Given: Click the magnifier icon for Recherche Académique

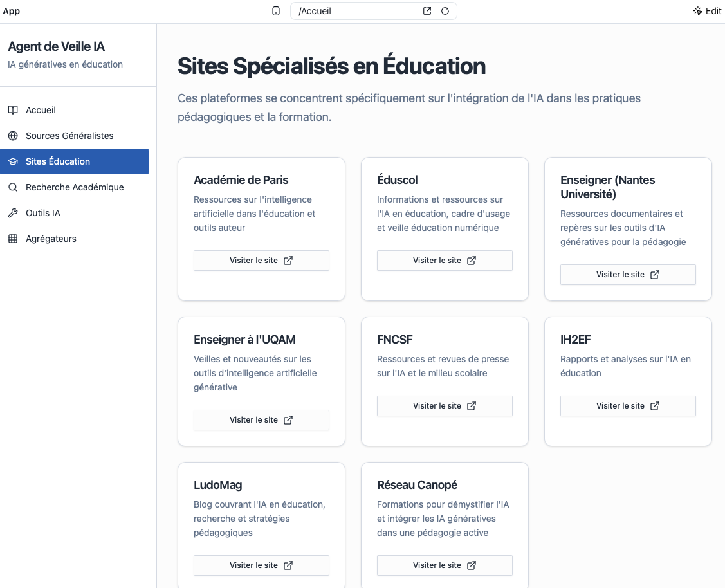Looking at the screenshot, I should coord(13,187).
